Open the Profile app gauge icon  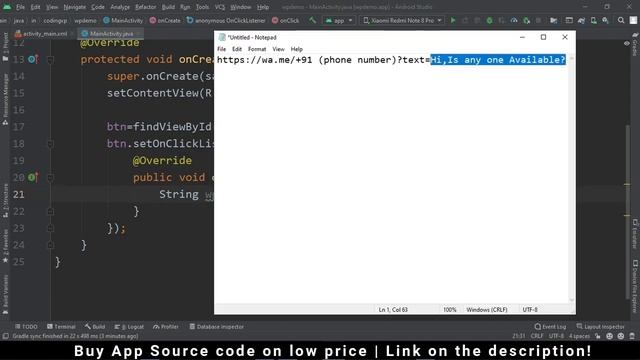click(514, 20)
